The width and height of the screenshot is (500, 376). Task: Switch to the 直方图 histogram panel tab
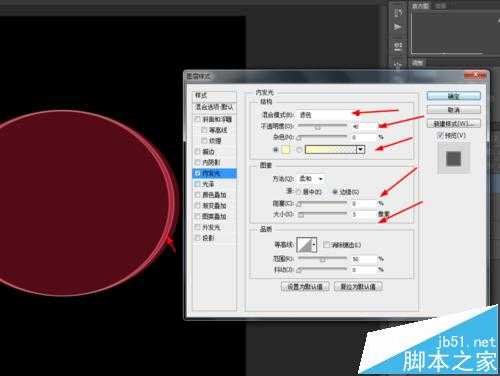coord(421,6)
